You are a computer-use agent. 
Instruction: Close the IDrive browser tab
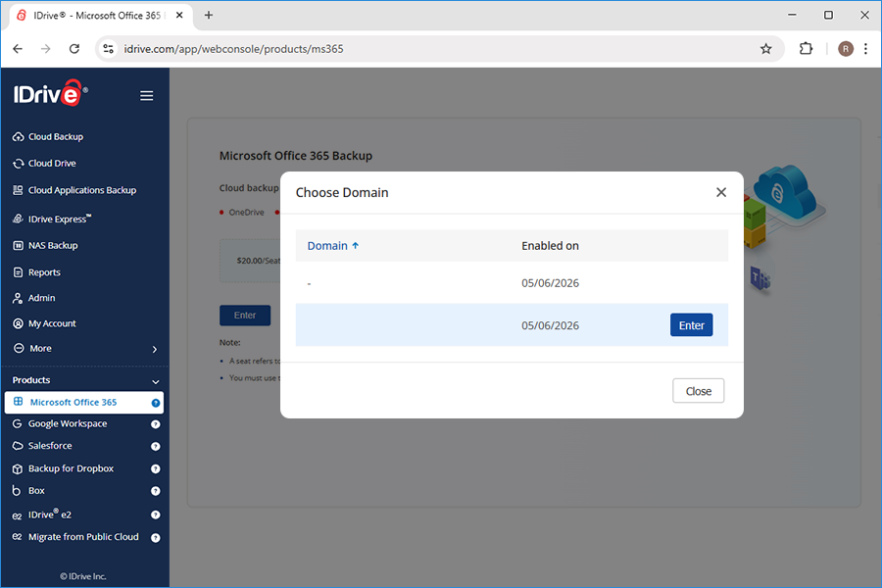click(x=179, y=16)
